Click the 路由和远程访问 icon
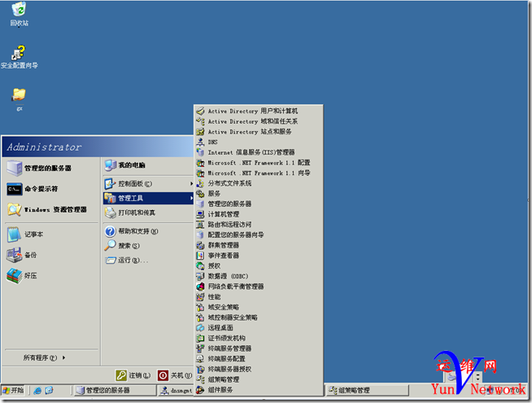The width and height of the screenshot is (532, 403). coord(200,225)
